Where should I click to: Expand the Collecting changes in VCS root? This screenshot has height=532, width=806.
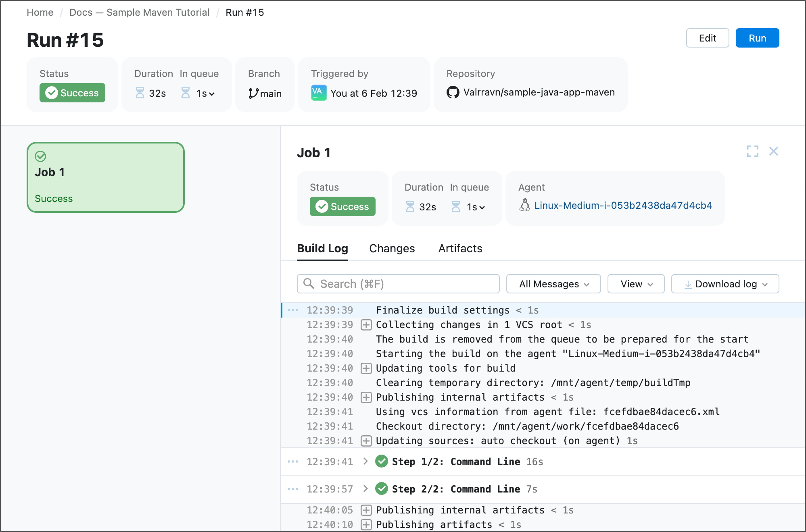367,325
